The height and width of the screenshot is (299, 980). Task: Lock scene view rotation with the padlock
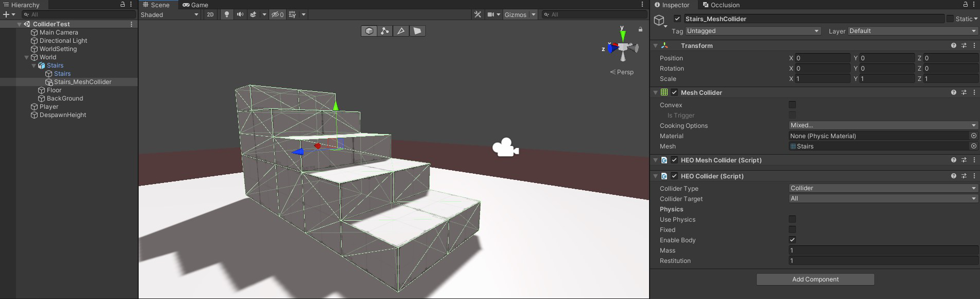(640, 29)
